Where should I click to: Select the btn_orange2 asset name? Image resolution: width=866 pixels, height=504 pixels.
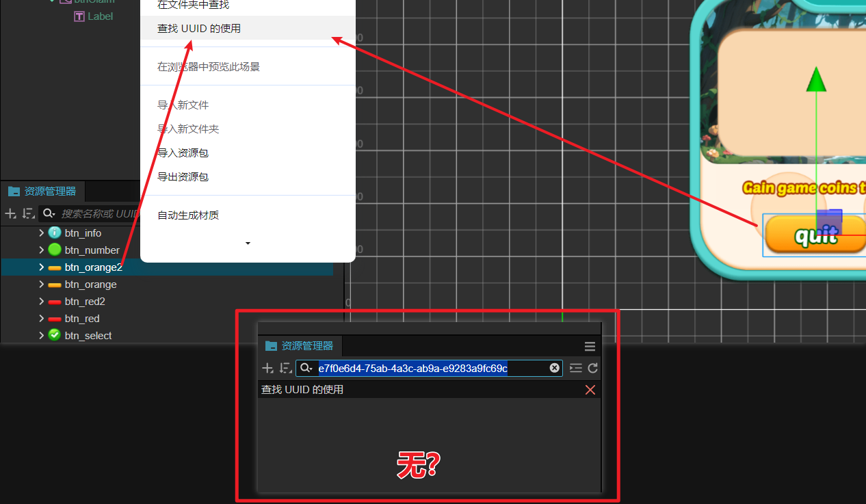(94, 267)
